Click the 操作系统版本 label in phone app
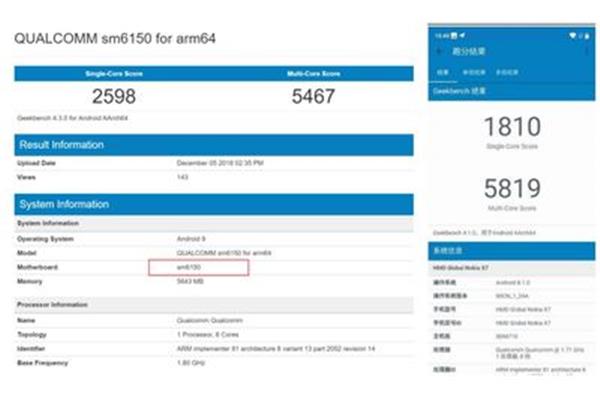The width and height of the screenshot is (600, 400). tap(450, 296)
